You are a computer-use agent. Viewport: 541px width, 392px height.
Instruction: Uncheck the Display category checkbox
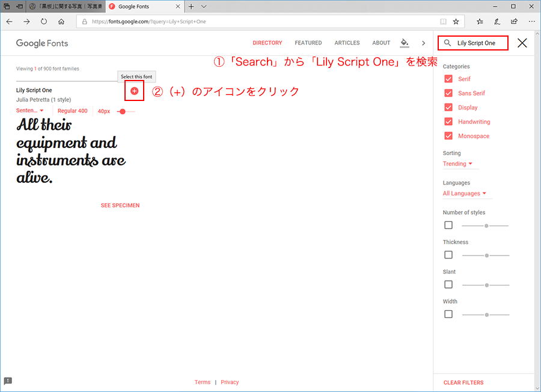click(x=448, y=107)
